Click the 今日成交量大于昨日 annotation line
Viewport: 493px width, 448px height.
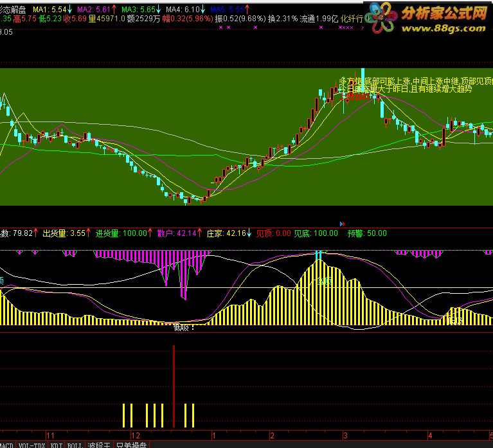[x=406, y=89]
